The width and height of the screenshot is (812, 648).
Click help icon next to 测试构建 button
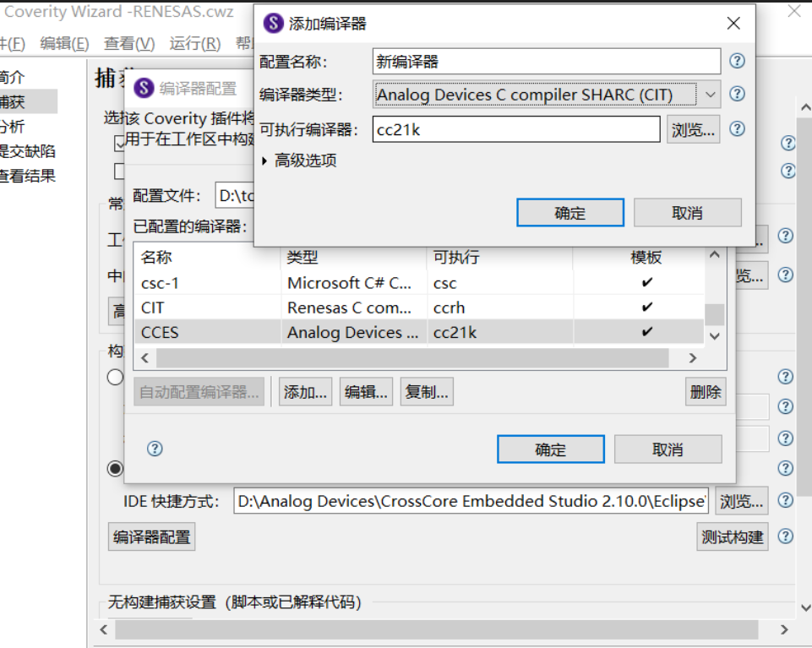[786, 536]
